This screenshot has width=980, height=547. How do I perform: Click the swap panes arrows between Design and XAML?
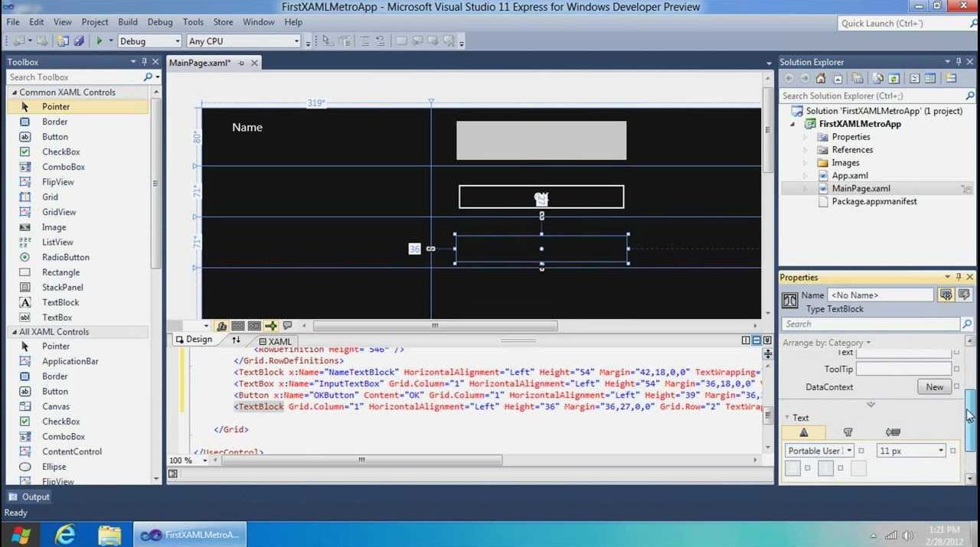pos(236,340)
